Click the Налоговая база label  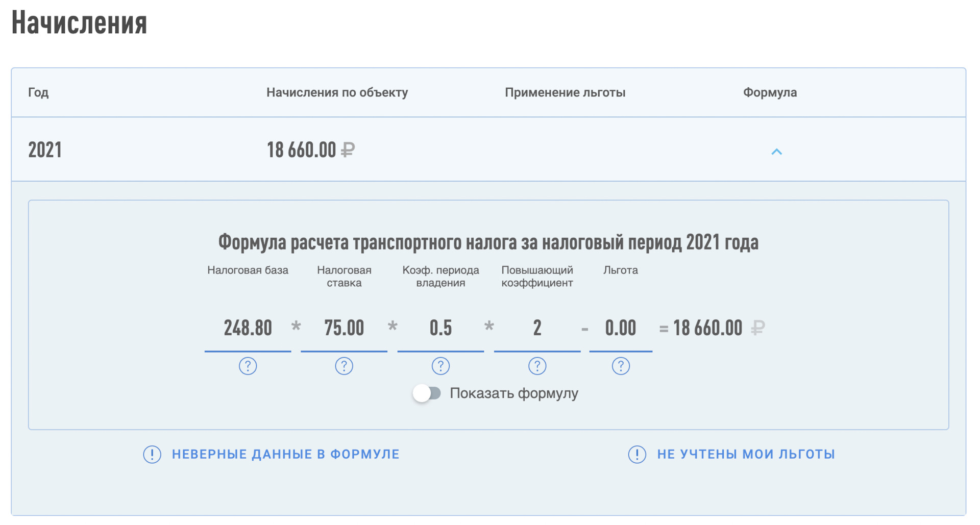(248, 270)
